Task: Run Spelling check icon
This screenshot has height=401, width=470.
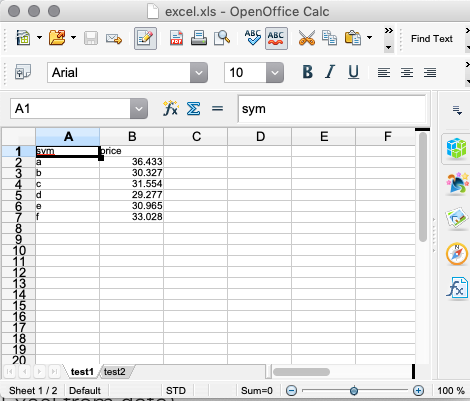Action: (253, 38)
